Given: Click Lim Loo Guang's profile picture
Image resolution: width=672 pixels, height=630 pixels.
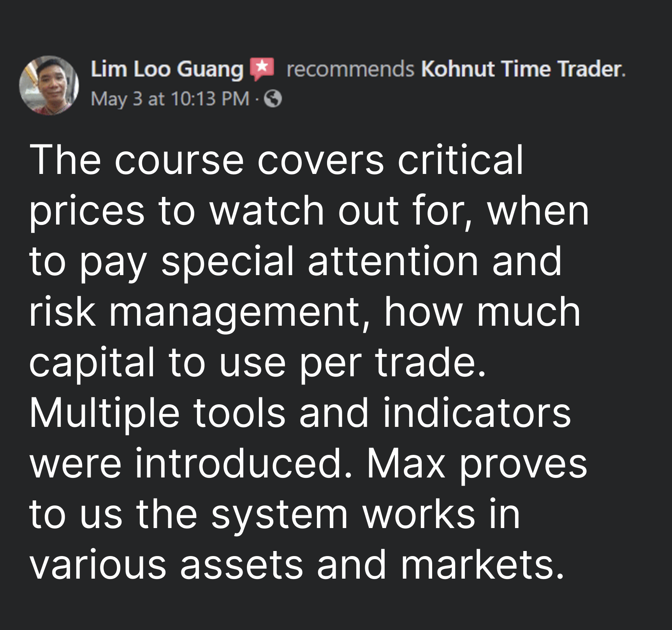Looking at the screenshot, I should (49, 85).
